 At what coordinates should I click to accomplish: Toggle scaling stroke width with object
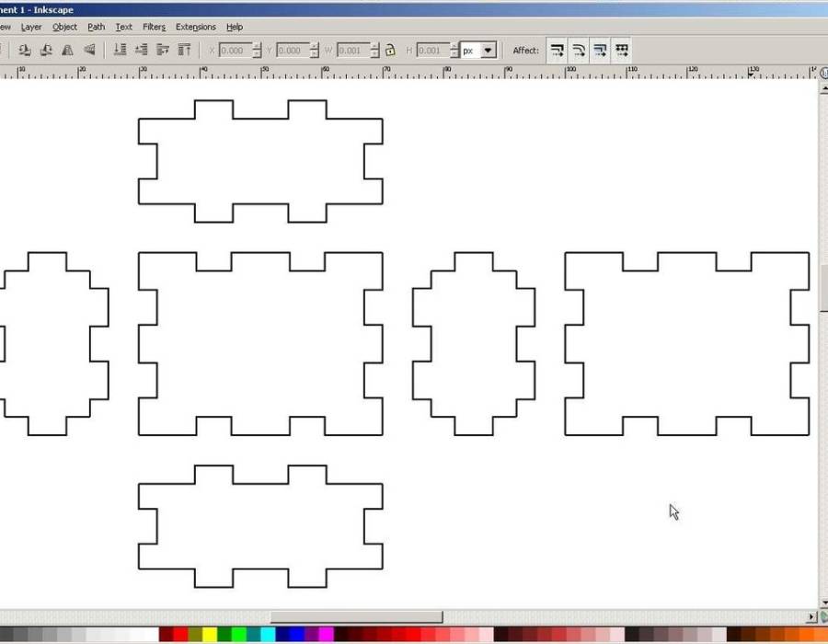point(558,51)
